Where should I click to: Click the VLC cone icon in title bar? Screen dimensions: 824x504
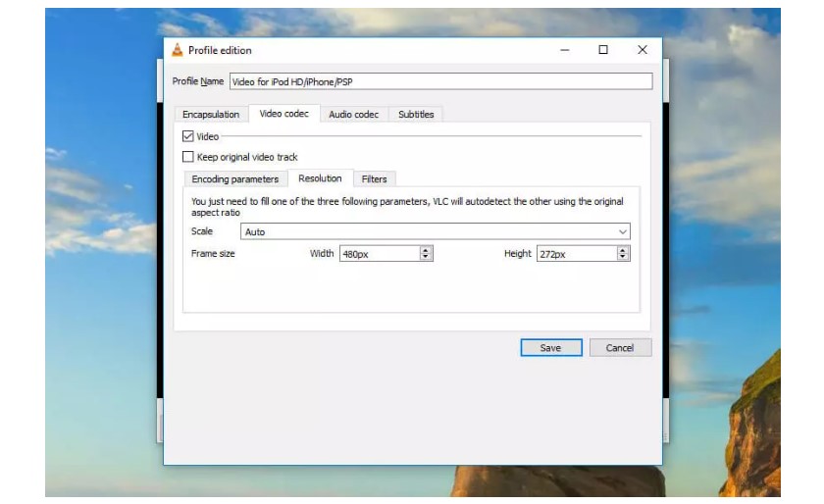pos(178,50)
